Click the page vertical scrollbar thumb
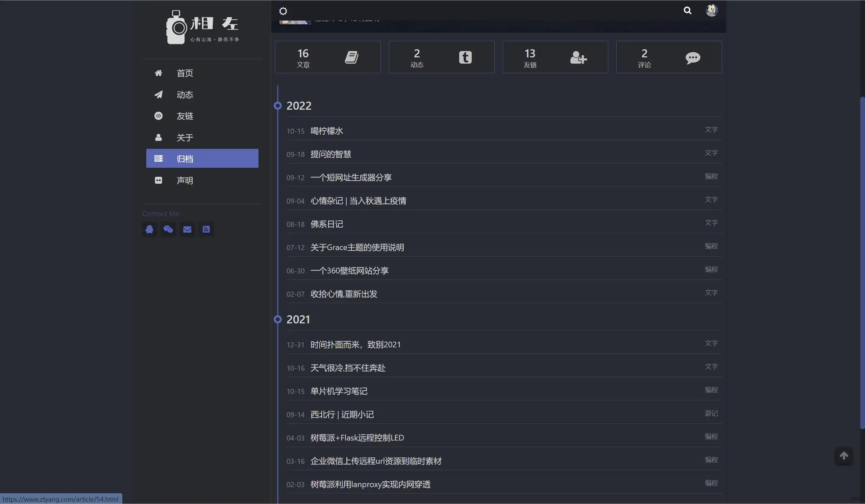 click(x=862, y=263)
